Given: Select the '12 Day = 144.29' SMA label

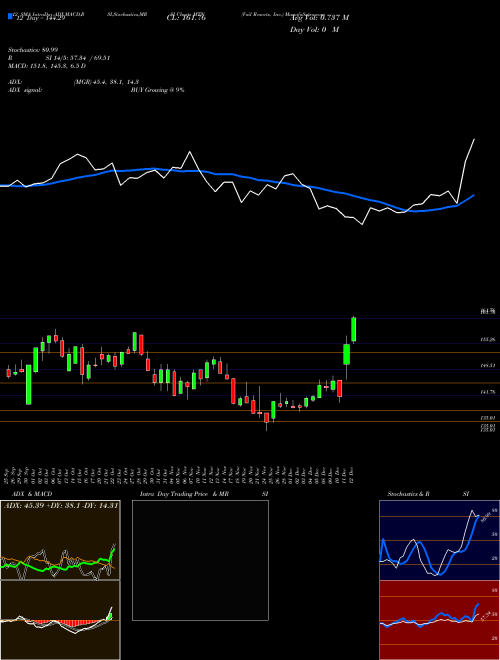Looking at the screenshot, I should coord(40,18).
